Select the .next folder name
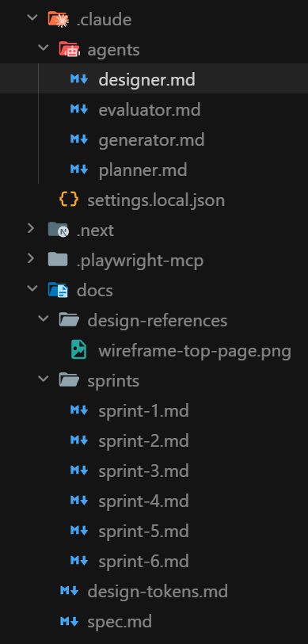 95,231
